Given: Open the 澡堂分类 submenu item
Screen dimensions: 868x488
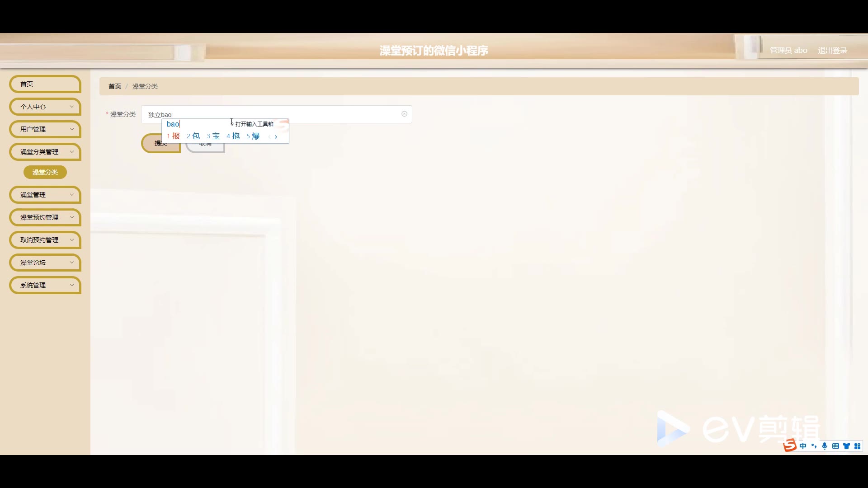Looking at the screenshot, I should pos(45,172).
